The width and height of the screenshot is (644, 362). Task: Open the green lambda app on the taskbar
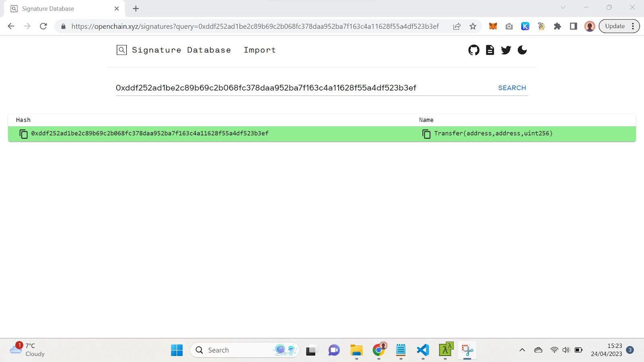coord(446,350)
